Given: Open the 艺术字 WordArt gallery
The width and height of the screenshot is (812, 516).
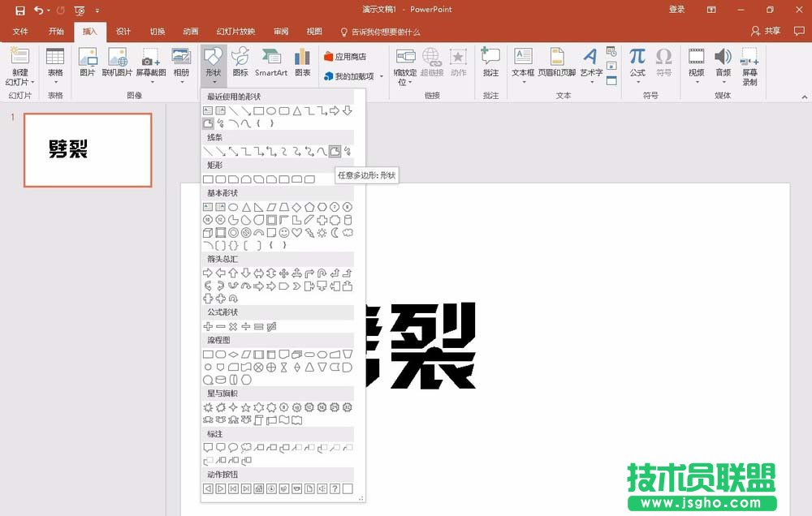Looking at the screenshot, I should click(590, 62).
